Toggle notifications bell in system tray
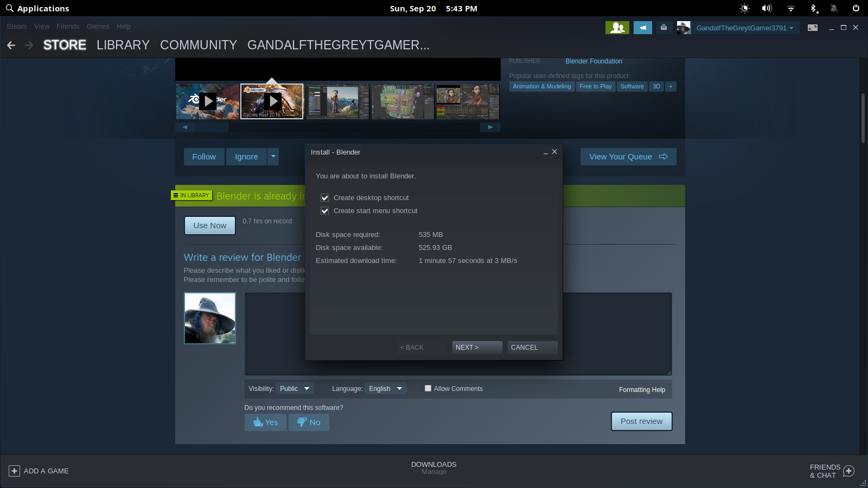Image resolution: width=868 pixels, height=488 pixels. pyautogui.click(x=834, y=8)
